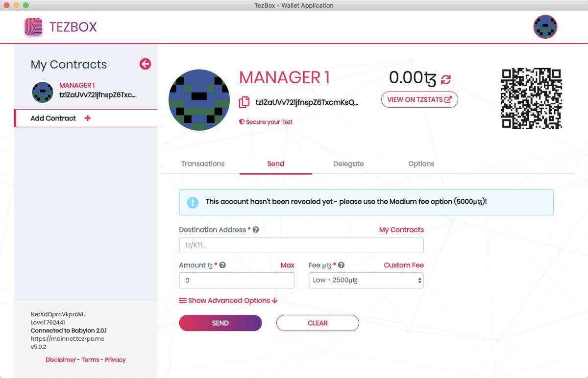The width and height of the screenshot is (588, 378).
Task: Click the large MANAGER 1 identicon avatar
Action: pos(199,100)
